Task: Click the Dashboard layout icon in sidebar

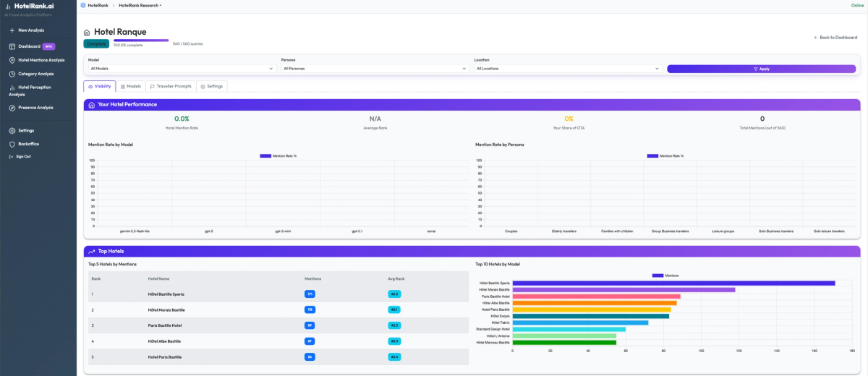Action: pyautogui.click(x=12, y=46)
